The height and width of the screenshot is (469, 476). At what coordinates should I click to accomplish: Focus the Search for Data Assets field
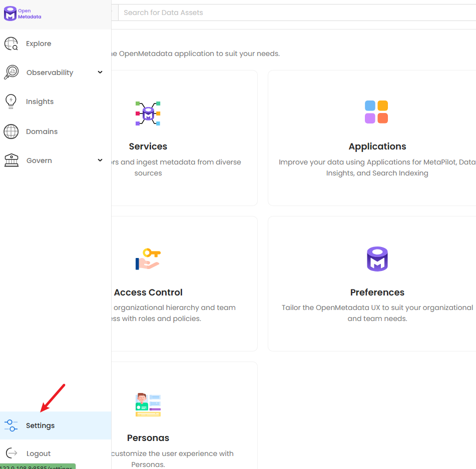click(x=295, y=12)
